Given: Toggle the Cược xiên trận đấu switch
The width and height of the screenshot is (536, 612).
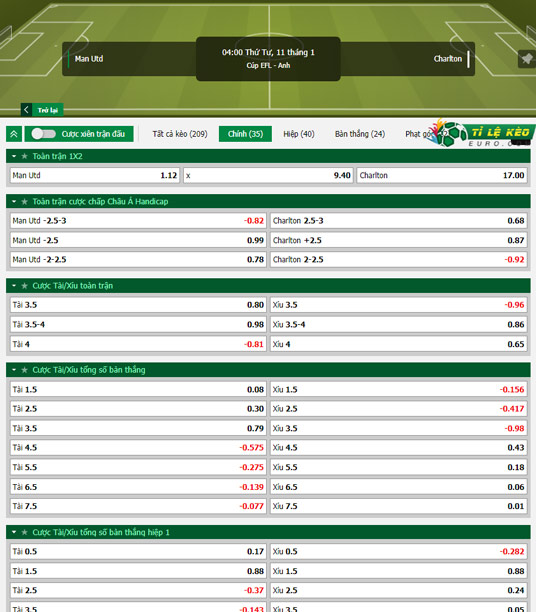Looking at the screenshot, I should click(x=44, y=134).
